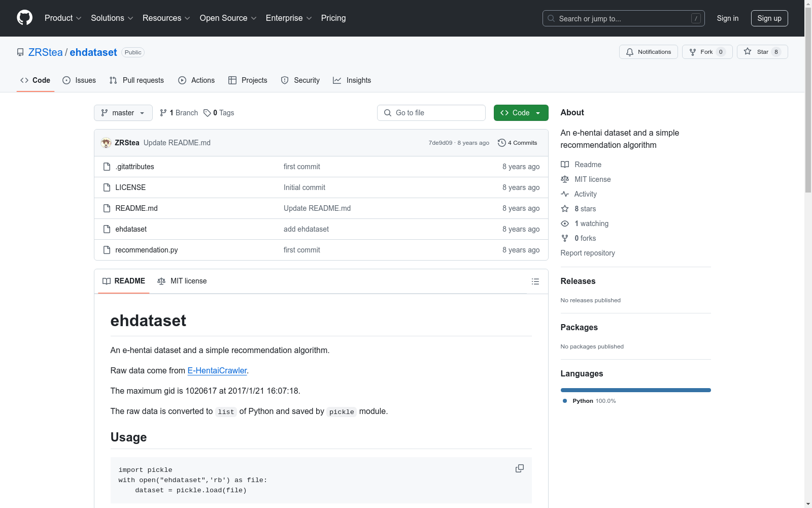Viewport: 812px width, 508px height.
Task: Click the GitHub logo icon
Action: point(24,18)
